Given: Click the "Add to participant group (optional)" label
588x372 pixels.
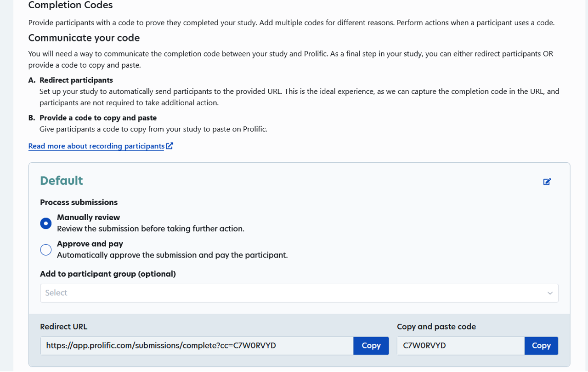Looking at the screenshot, I should coord(108,274).
